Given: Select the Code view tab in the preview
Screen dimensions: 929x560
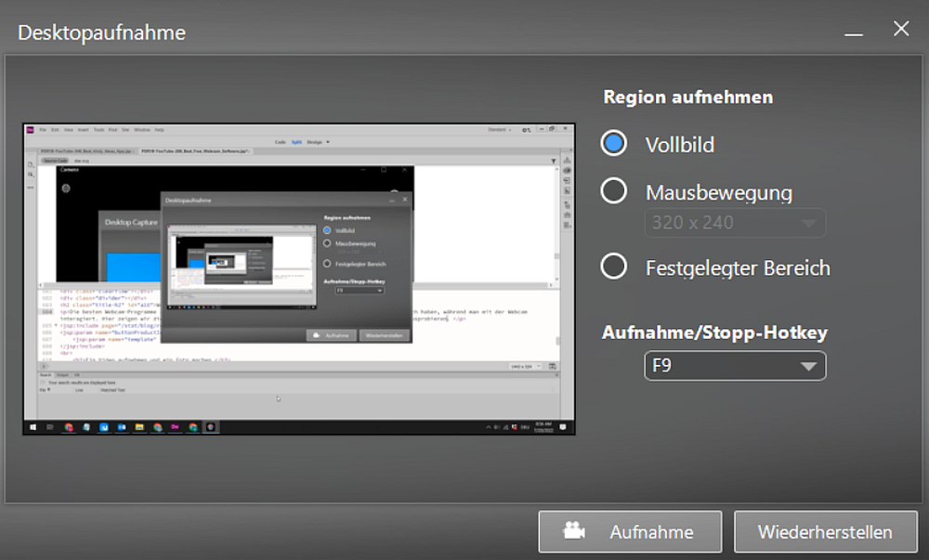Looking at the screenshot, I should [281, 142].
